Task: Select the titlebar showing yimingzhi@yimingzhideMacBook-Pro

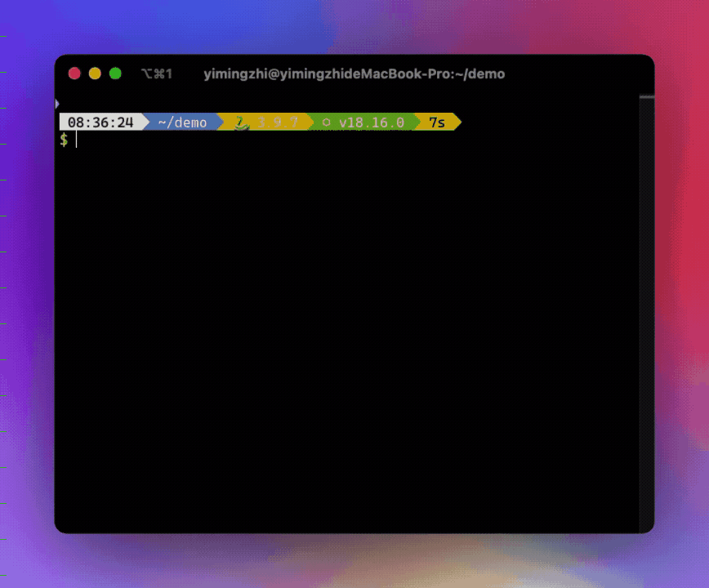Action: coord(354,73)
